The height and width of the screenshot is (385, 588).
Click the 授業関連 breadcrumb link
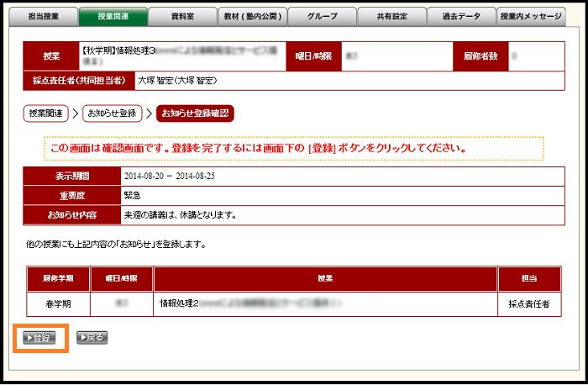tap(45, 113)
